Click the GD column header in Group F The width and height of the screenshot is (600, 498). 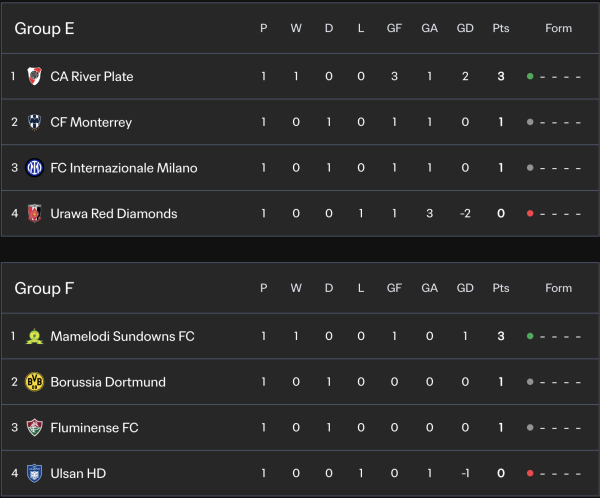click(x=465, y=288)
